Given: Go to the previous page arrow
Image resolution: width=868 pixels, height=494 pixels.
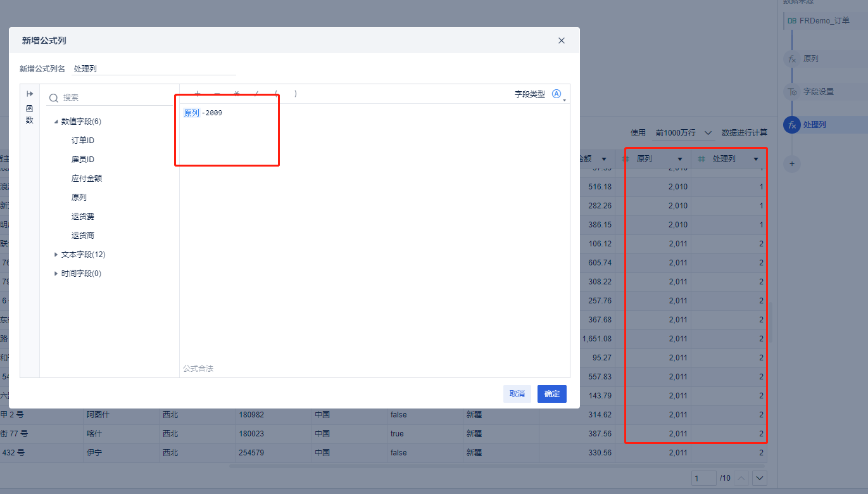Looking at the screenshot, I should (x=741, y=478).
